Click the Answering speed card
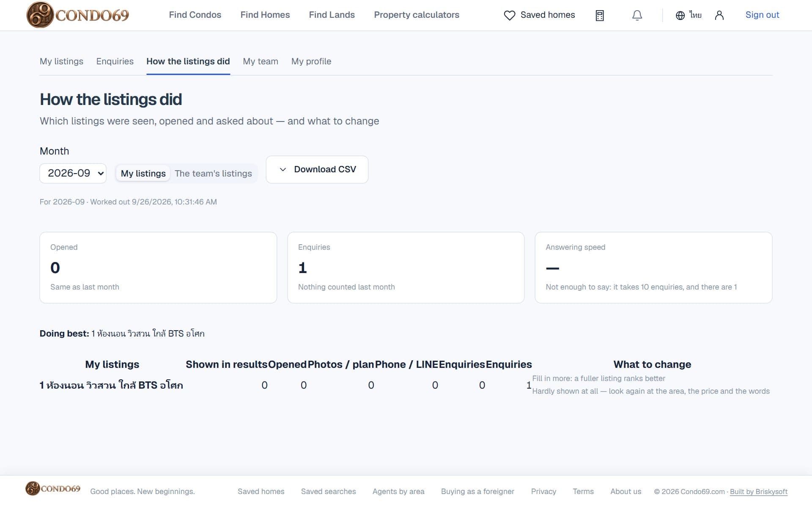 (653, 268)
